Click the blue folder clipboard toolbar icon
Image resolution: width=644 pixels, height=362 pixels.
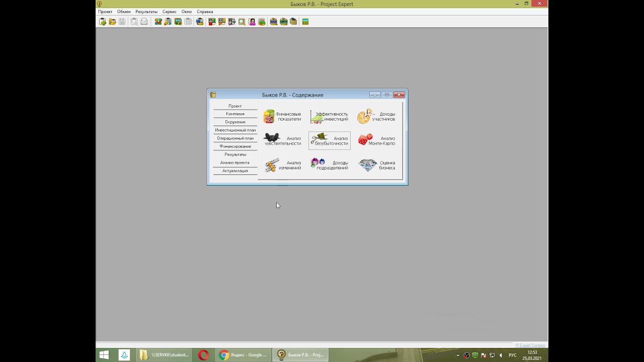coord(200,22)
